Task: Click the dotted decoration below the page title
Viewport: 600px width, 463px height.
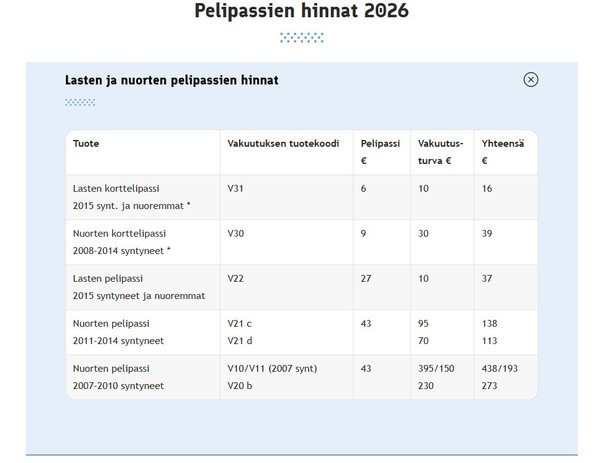Action: click(x=301, y=38)
